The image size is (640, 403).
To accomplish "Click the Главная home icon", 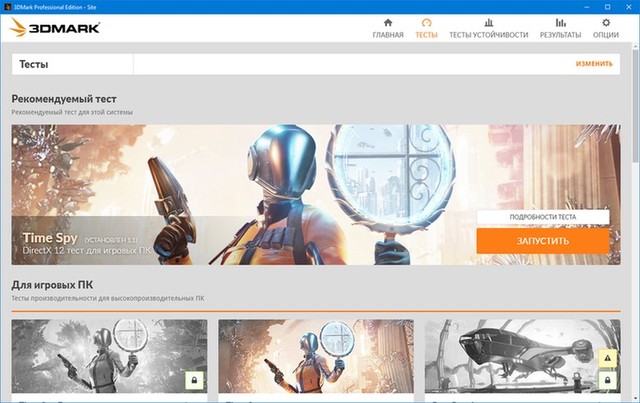I will click(388, 22).
